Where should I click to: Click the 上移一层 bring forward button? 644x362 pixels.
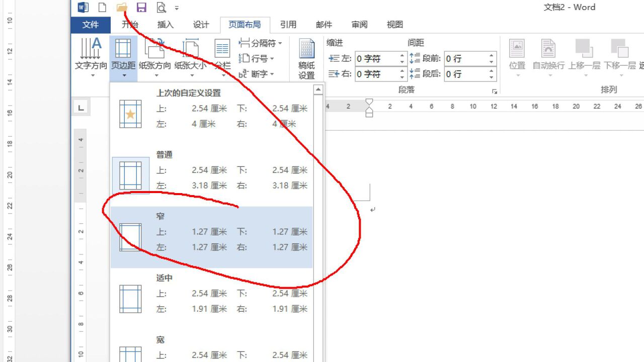pos(585,58)
